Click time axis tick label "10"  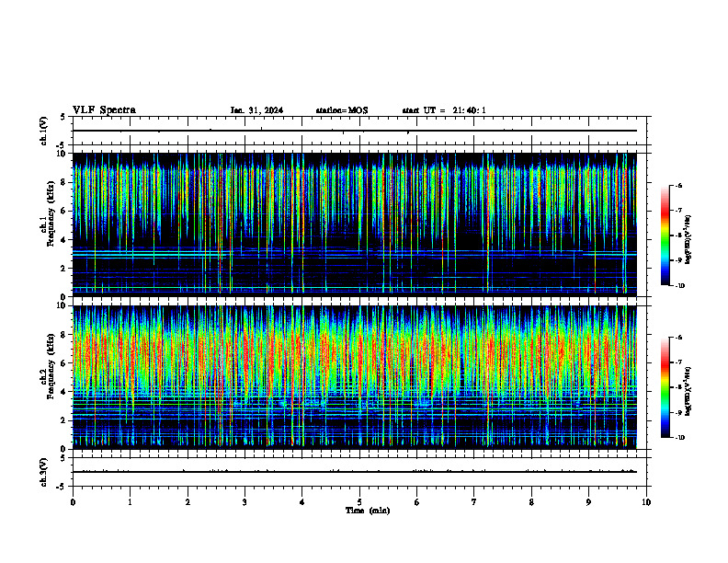[x=646, y=502]
